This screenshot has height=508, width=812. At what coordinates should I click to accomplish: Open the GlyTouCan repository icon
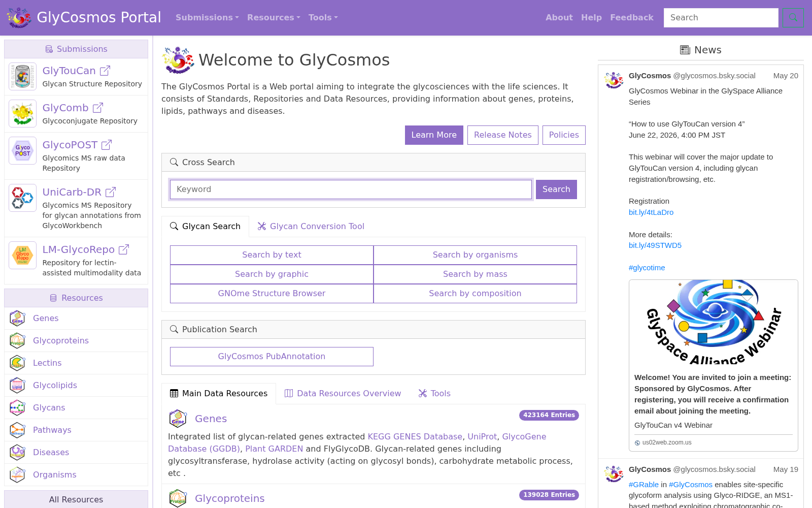(x=22, y=77)
